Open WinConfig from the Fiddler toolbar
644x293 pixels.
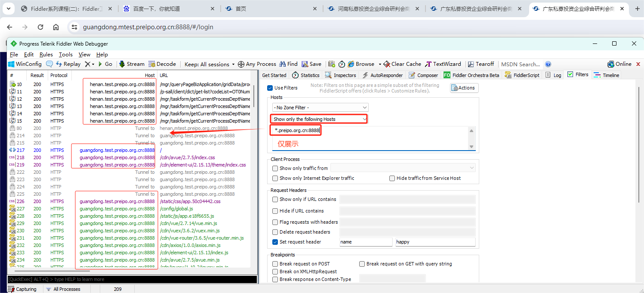(25, 64)
